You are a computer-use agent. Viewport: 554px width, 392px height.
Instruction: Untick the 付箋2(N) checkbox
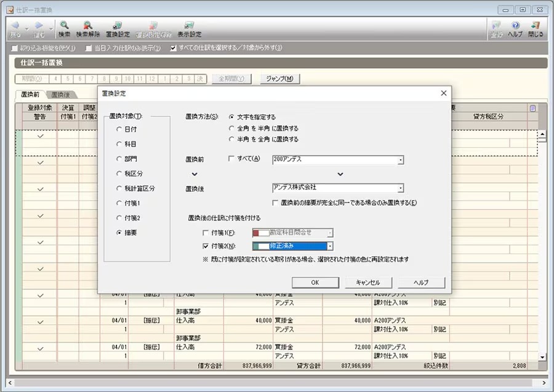point(206,246)
